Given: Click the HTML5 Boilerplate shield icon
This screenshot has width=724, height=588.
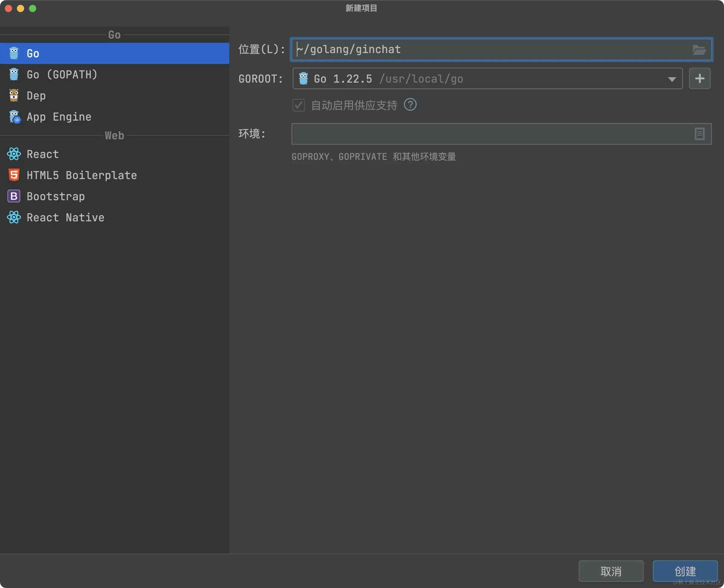Looking at the screenshot, I should click(x=14, y=175).
